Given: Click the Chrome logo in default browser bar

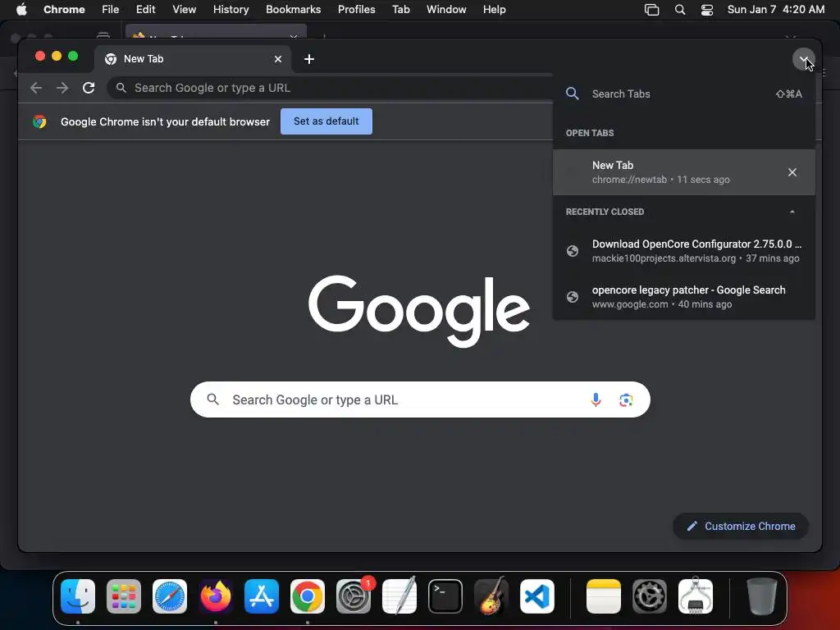Looking at the screenshot, I should tap(39, 121).
